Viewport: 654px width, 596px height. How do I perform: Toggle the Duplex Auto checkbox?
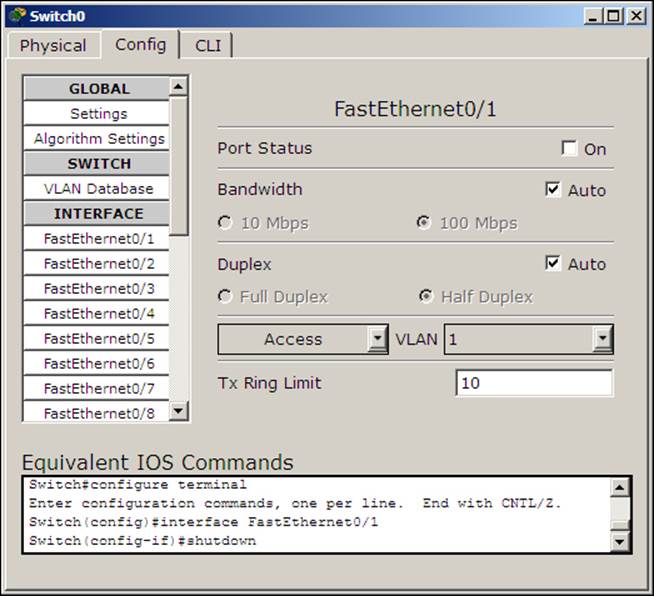pos(553,263)
